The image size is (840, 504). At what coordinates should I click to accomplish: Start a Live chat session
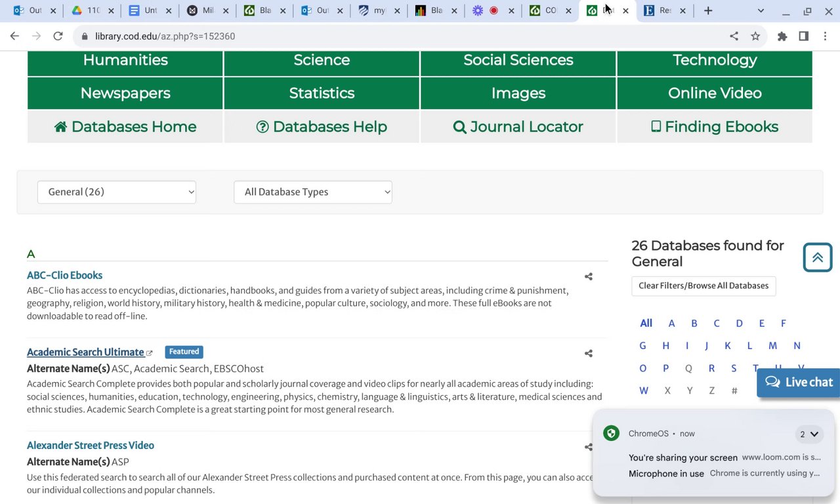799,383
